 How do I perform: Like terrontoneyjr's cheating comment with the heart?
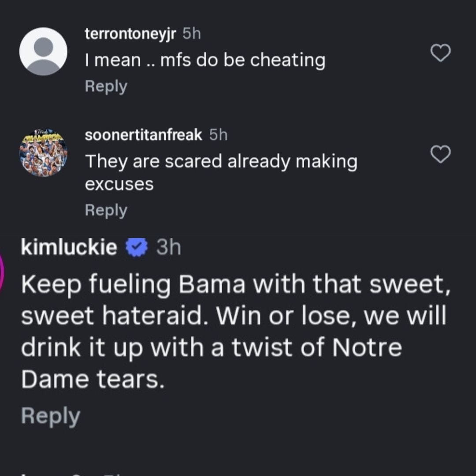pos(440,53)
